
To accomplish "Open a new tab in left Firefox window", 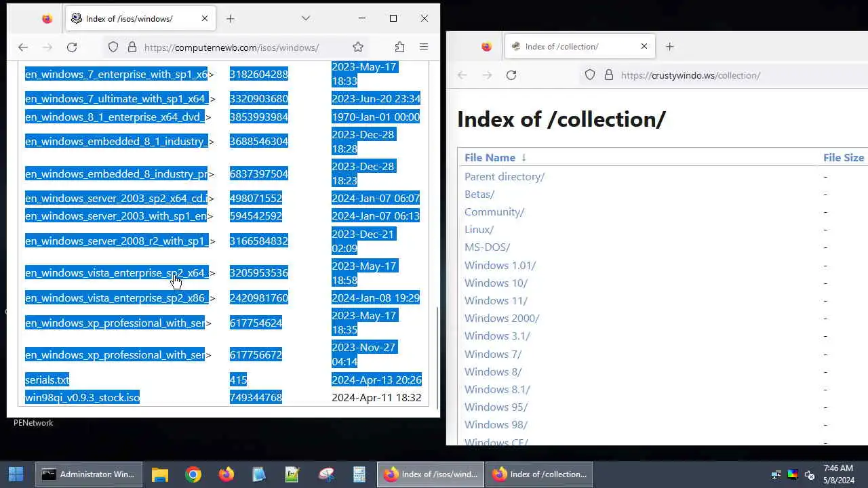I will coord(231,18).
